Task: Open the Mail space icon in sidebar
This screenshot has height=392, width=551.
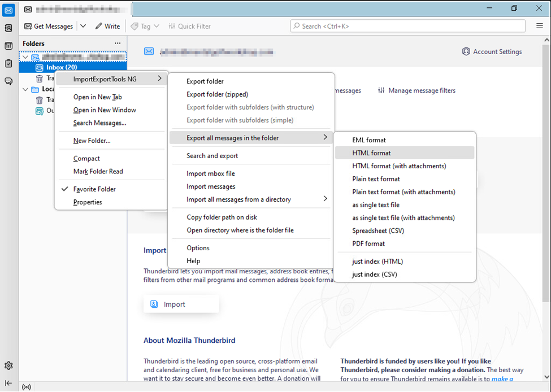Action: point(8,10)
